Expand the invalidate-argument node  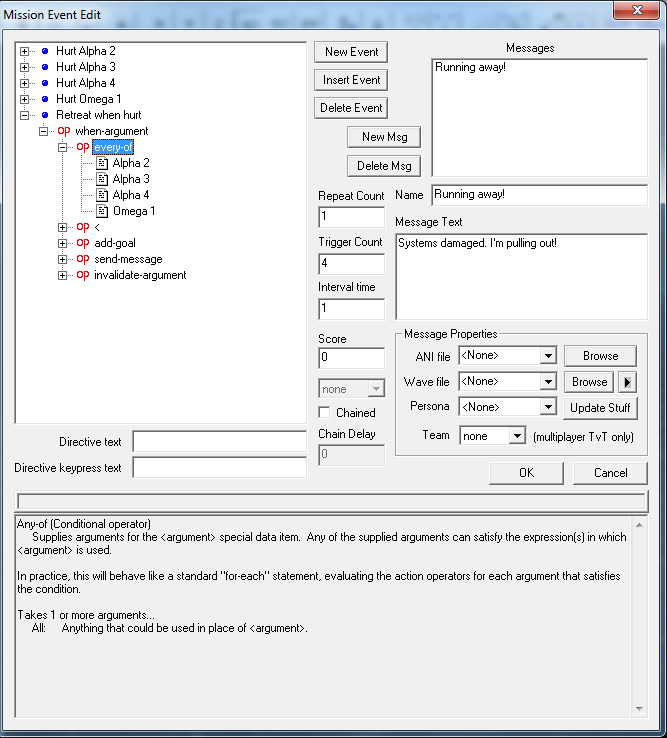pyautogui.click(x=63, y=275)
